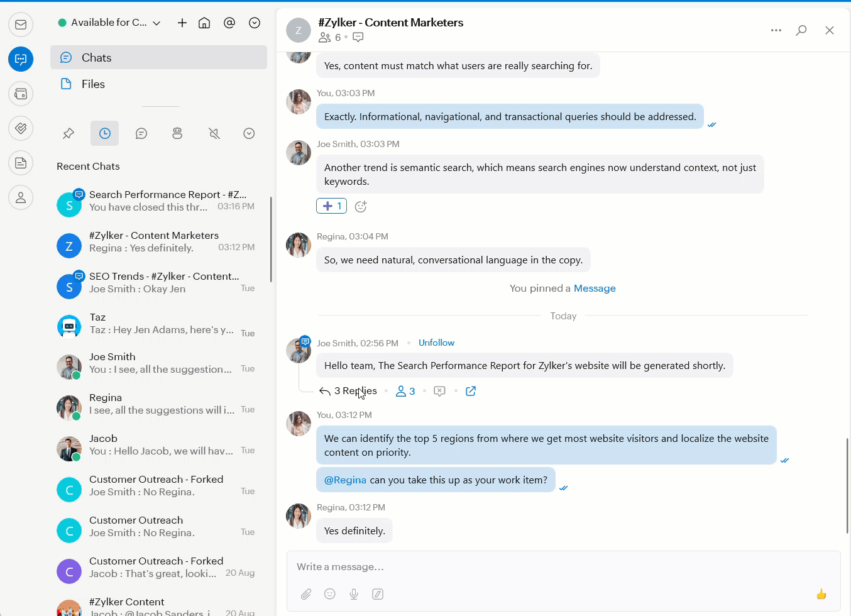Viewport: 851px width, 616px height.
Task: Select the Chats menu item
Action: (x=158, y=57)
